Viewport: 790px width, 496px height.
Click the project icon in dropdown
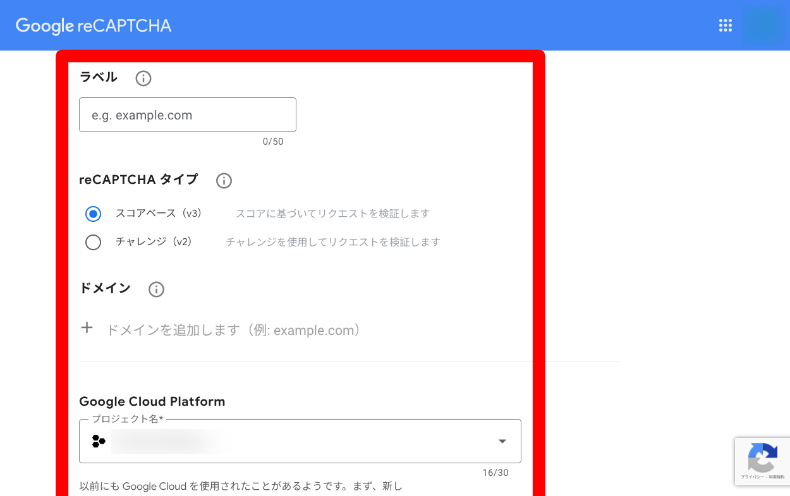click(98, 441)
